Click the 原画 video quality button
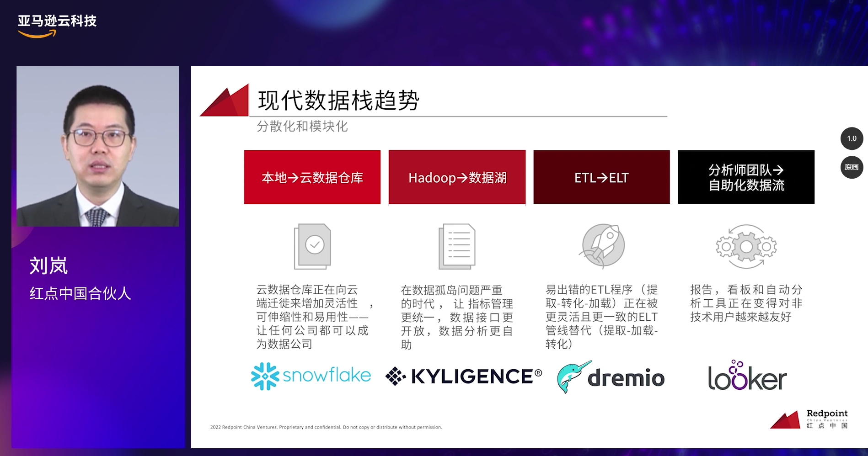 click(x=852, y=167)
